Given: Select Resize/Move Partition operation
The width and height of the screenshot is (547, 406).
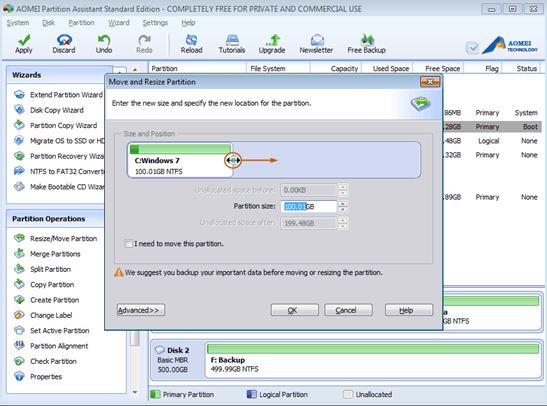Looking at the screenshot, I should (x=56, y=238).
